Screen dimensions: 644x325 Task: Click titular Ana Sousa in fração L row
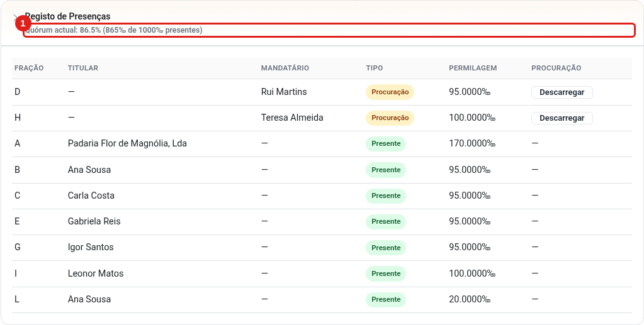coord(89,300)
